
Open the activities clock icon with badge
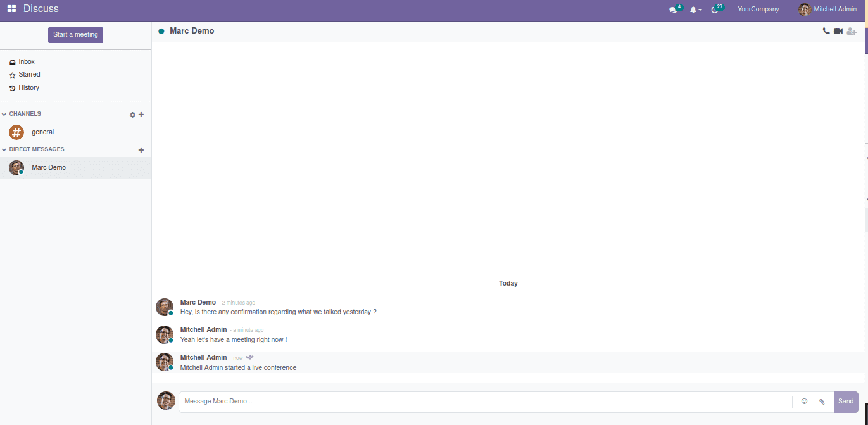pos(715,10)
